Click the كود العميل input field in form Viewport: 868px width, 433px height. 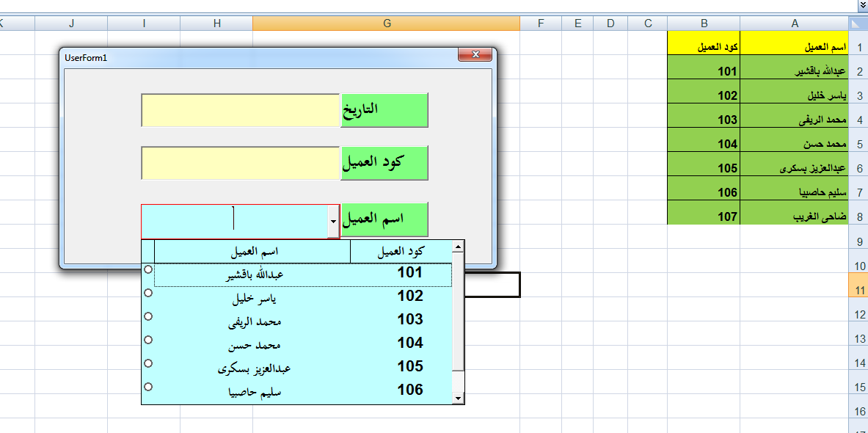pyautogui.click(x=240, y=163)
